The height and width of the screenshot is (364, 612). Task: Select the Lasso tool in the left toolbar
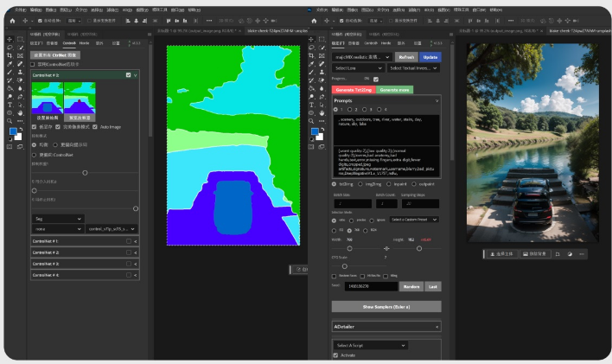click(x=10, y=48)
